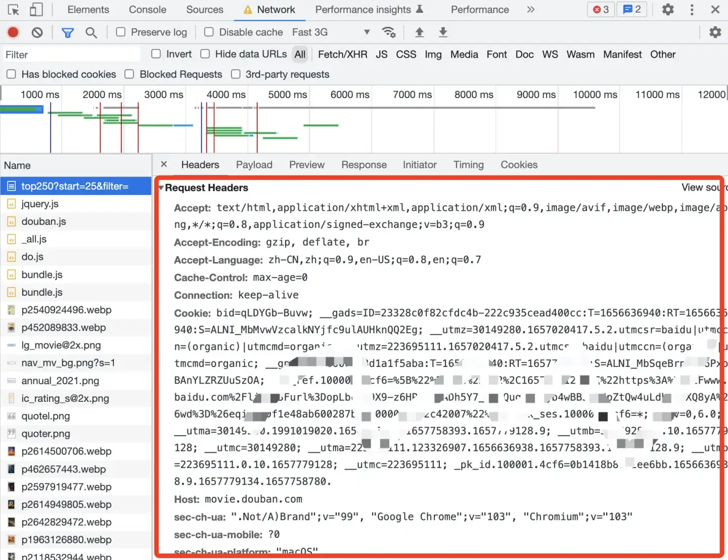The width and height of the screenshot is (728, 560).
Task: Select the jquery.js request
Action: point(76,204)
